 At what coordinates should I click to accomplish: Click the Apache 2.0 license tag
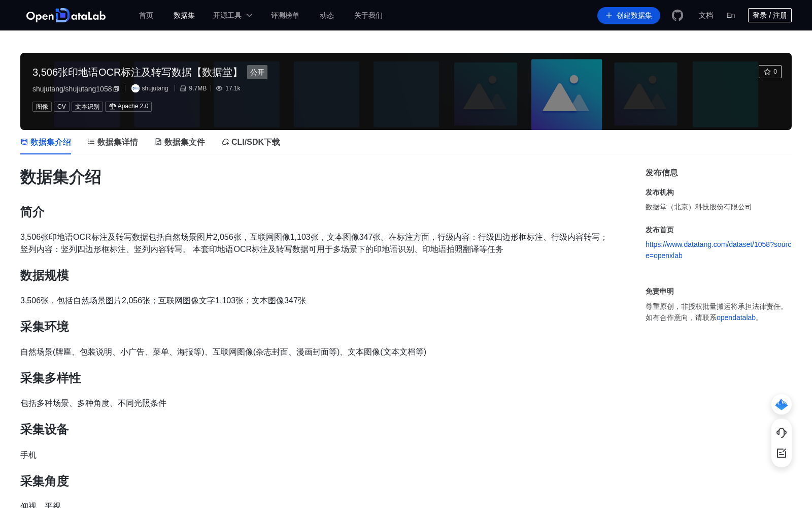coord(128,107)
